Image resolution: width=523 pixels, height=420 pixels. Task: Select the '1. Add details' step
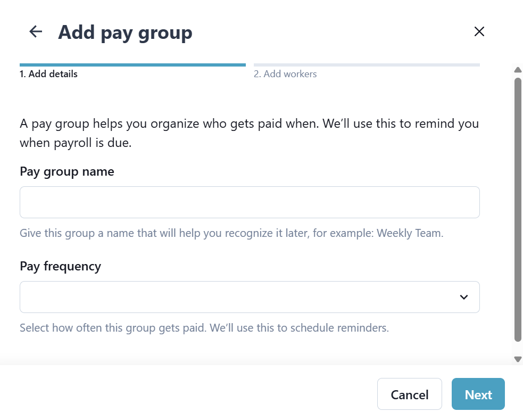[x=48, y=74]
